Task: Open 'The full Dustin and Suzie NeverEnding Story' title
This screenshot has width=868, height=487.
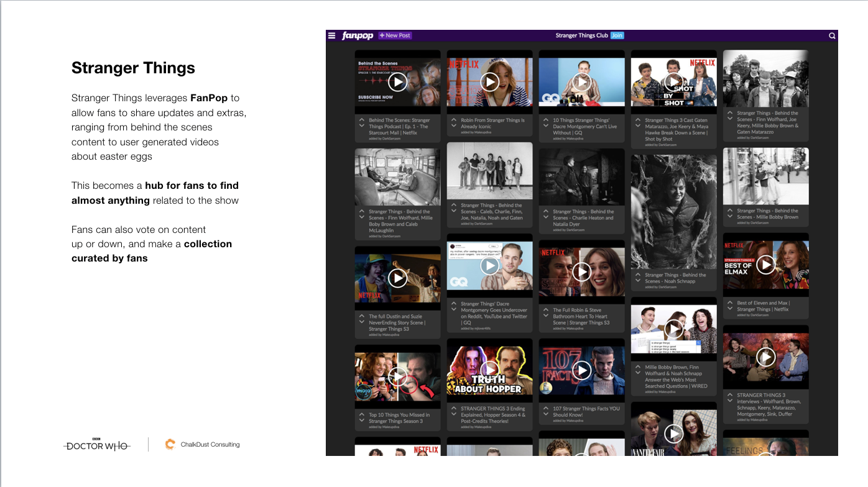Action: point(397,322)
